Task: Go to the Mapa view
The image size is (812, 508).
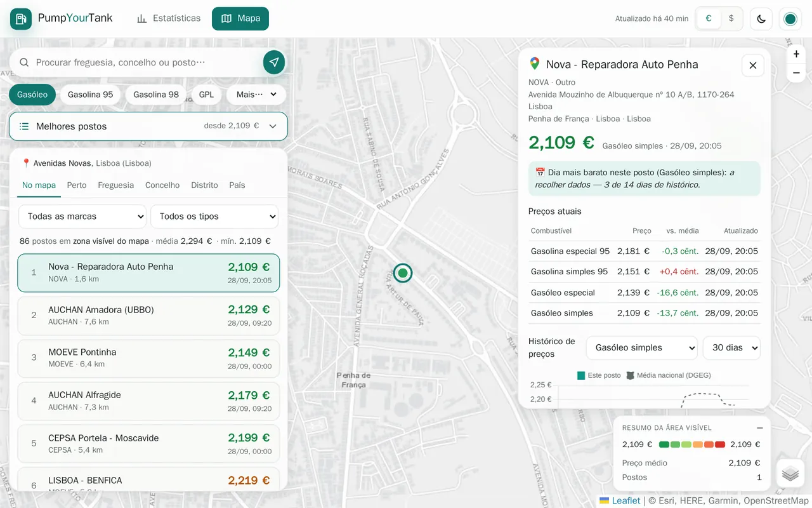Action: click(x=240, y=18)
